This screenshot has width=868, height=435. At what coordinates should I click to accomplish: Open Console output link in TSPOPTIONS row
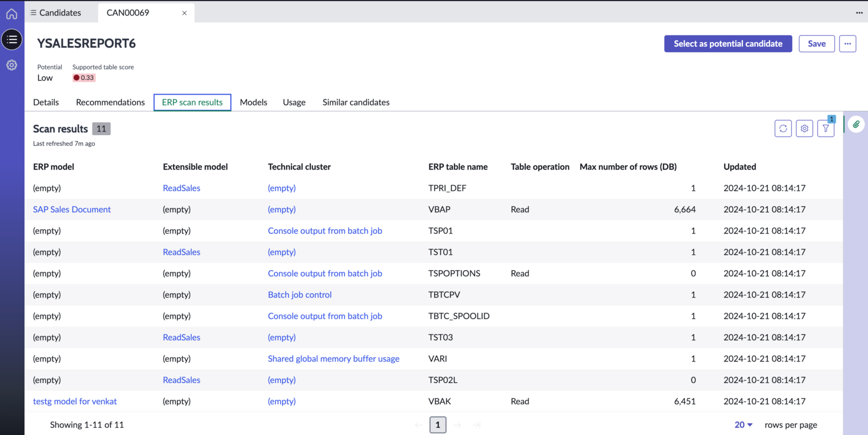pyautogui.click(x=325, y=273)
